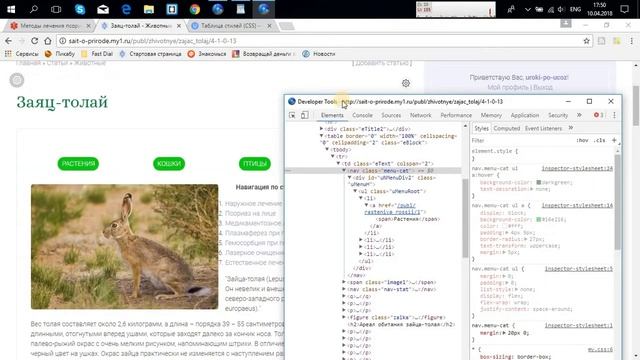This screenshot has width=640, height=360.
Task: Open the Windows Start menu
Action: point(11,9)
